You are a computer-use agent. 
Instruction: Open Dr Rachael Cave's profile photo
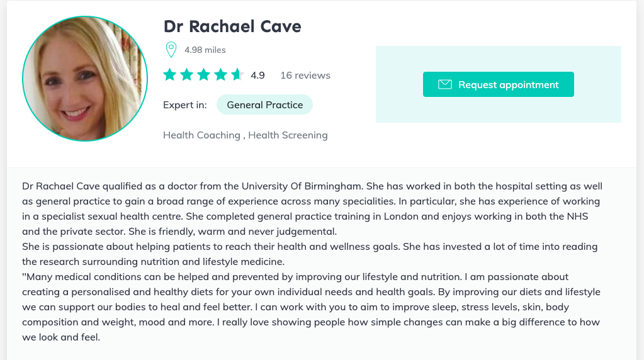click(85, 79)
